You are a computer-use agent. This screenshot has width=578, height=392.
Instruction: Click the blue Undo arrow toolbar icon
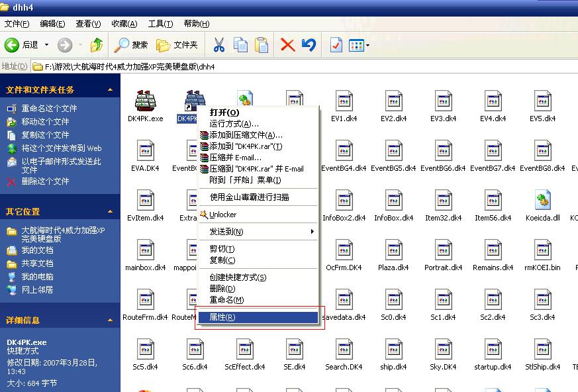click(x=309, y=45)
